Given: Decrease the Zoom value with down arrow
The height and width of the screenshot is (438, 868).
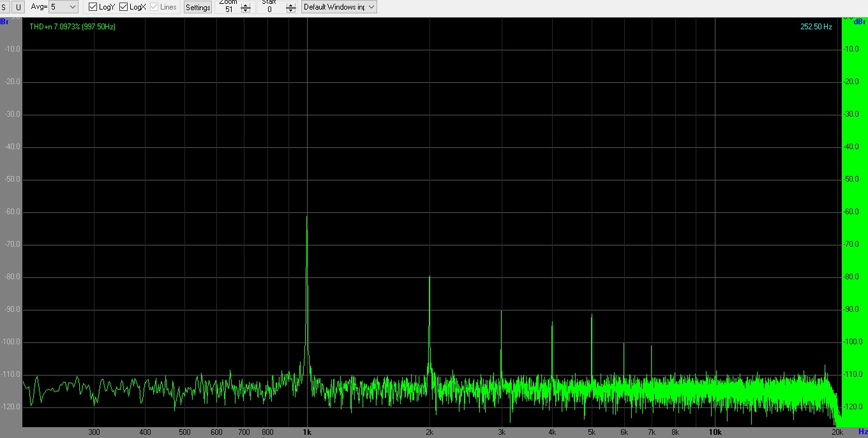Looking at the screenshot, I should click(x=246, y=11).
